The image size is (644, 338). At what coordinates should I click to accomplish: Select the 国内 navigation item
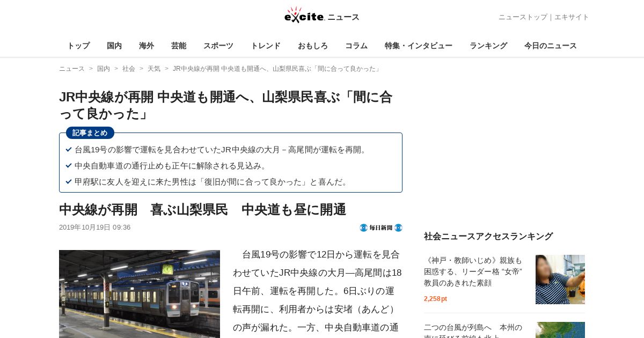pos(114,46)
